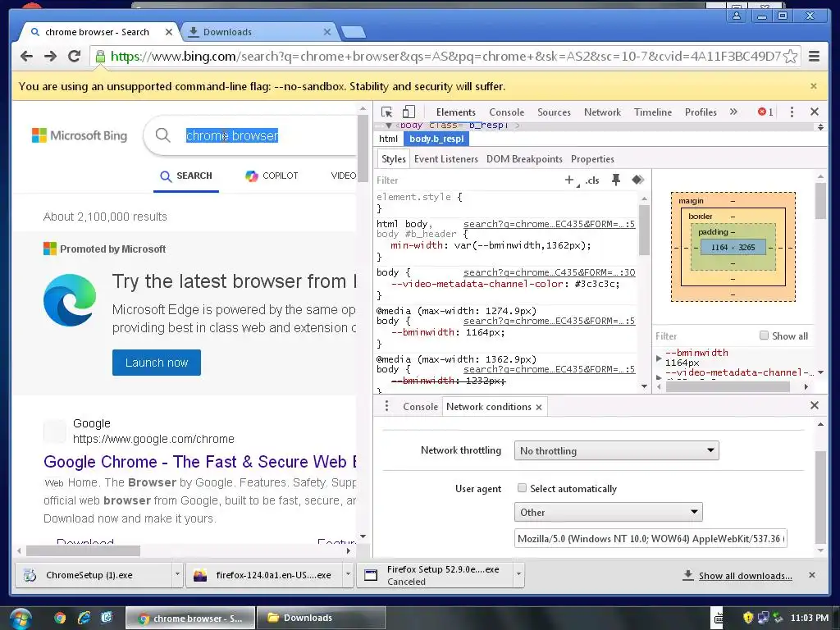Dismiss the no-sandbox warning bar

(x=814, y=85)
